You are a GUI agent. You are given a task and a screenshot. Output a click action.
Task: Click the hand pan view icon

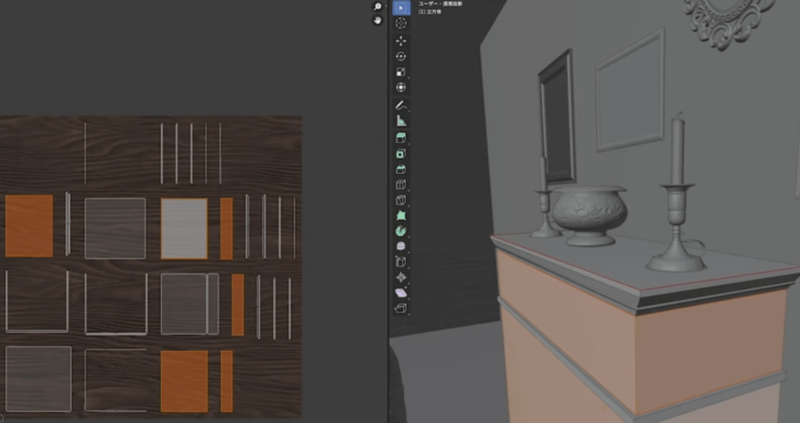click(x=377, y=20)
